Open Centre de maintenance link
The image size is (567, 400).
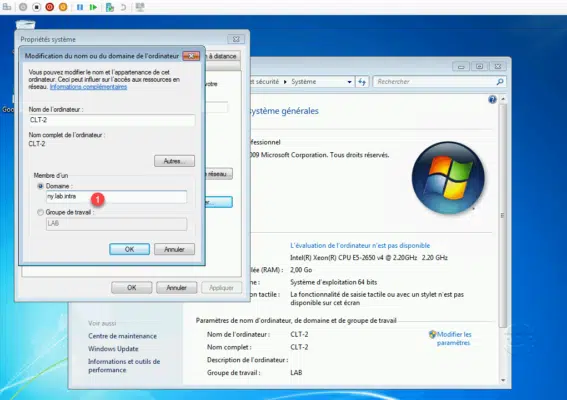click(122, 336)
